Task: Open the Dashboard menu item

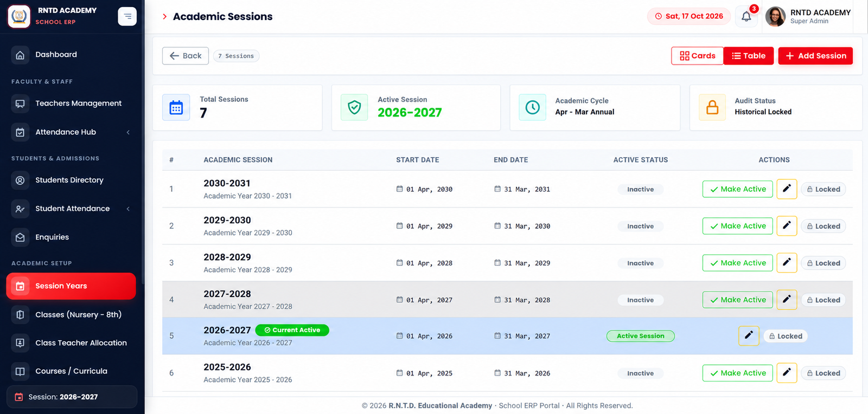Action: tap(71, 55)
